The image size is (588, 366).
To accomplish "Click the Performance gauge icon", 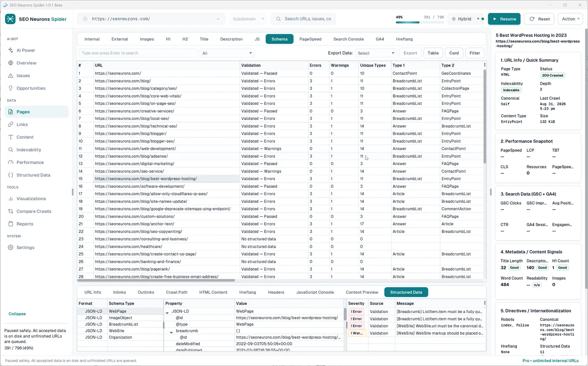I will tap(11, 162).
